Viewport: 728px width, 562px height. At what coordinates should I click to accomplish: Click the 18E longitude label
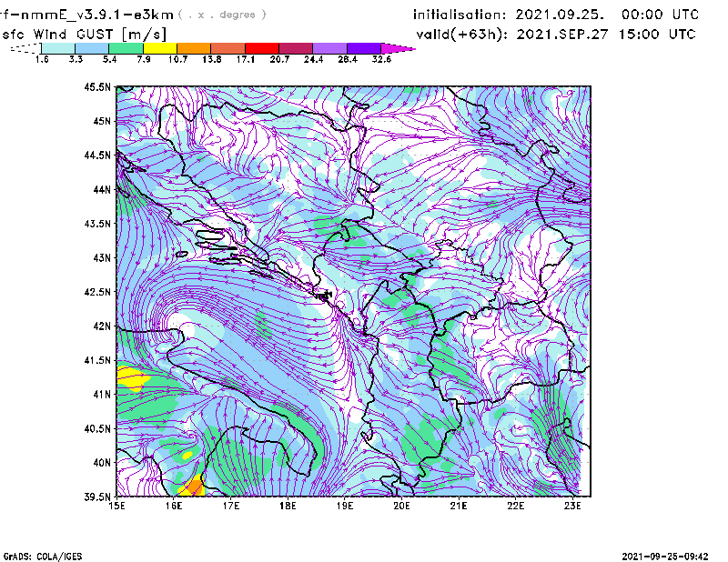point(288,506)
